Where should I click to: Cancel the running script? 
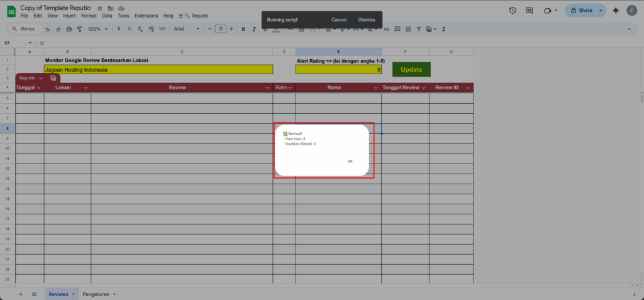coord(339,19)
